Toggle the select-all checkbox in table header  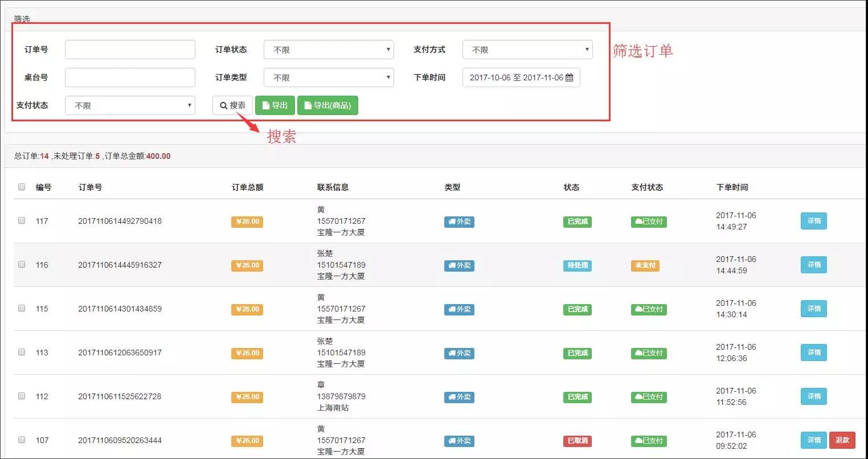pos(22,187)
